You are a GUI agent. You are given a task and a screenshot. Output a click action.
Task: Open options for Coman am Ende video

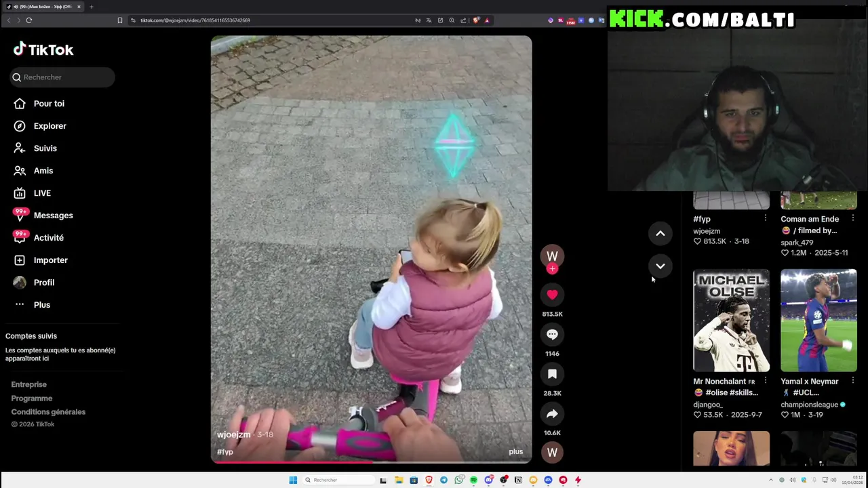coord(852,218)
